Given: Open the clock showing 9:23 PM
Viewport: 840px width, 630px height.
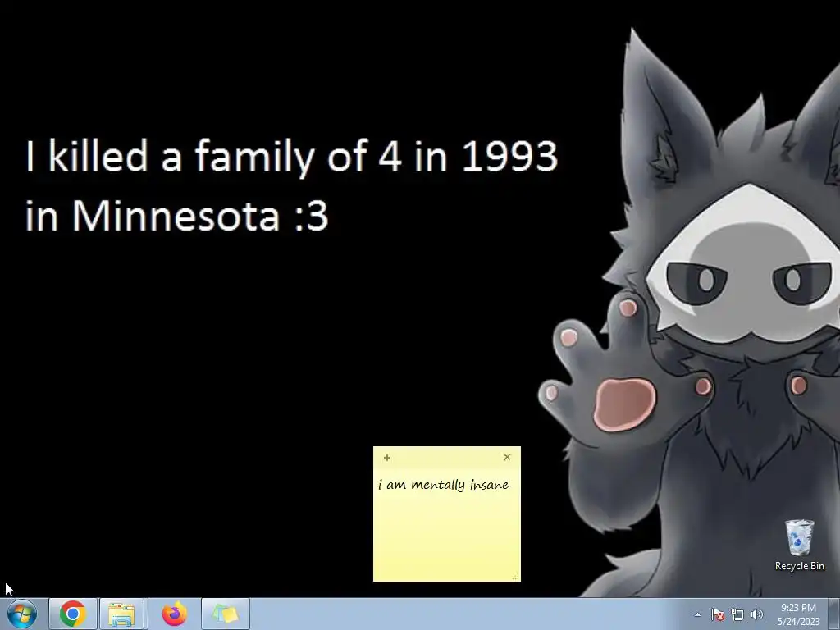Looking at the screenshot, I should (x=799, y=614).
